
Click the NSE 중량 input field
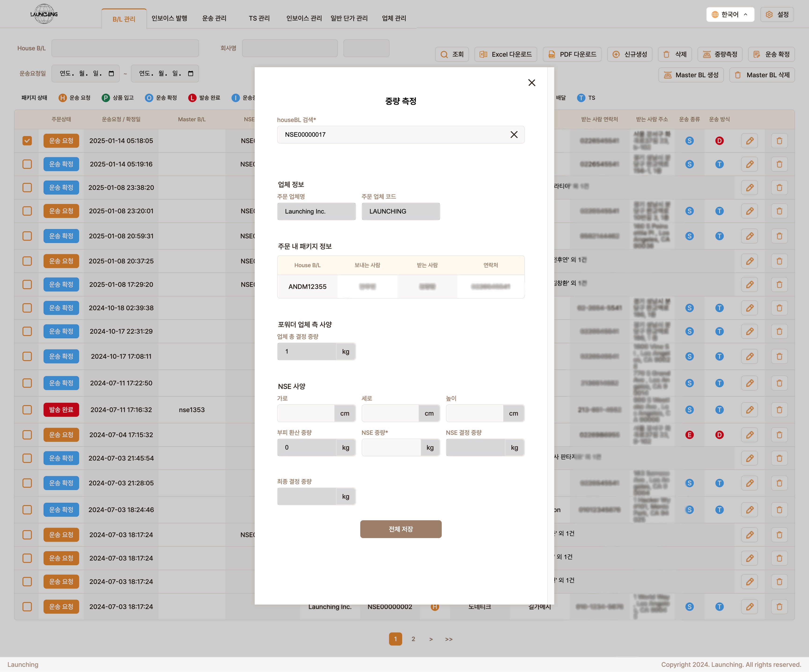click(x=391, y=447)
